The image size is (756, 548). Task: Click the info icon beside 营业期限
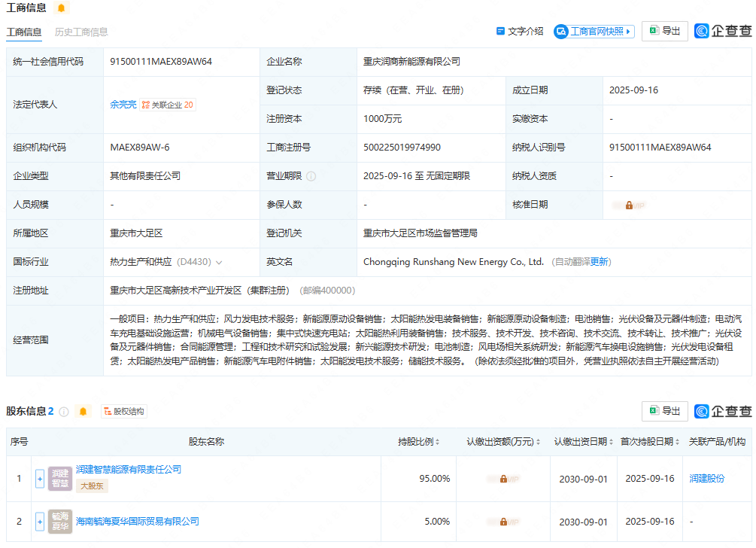[311, 176]
